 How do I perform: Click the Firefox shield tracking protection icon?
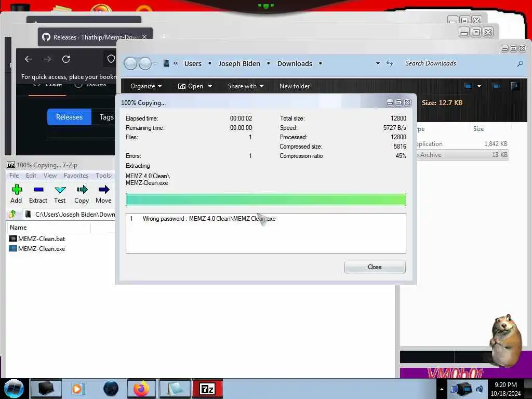(x=111, y=59)
